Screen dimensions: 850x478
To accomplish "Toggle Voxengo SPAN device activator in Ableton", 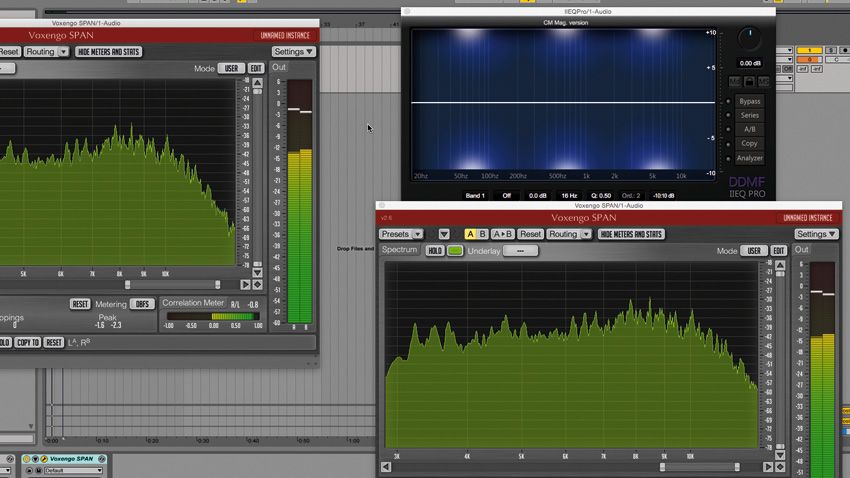I will tap(27, 459).
